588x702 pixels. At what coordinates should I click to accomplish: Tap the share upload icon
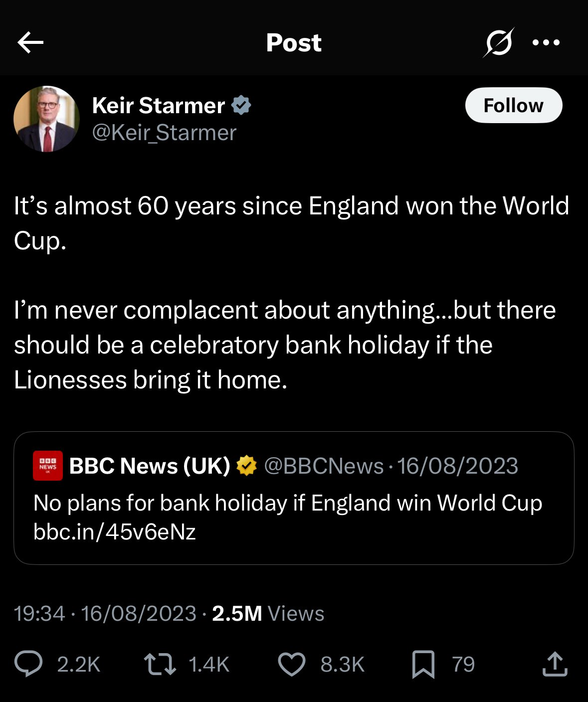(555, 665)
